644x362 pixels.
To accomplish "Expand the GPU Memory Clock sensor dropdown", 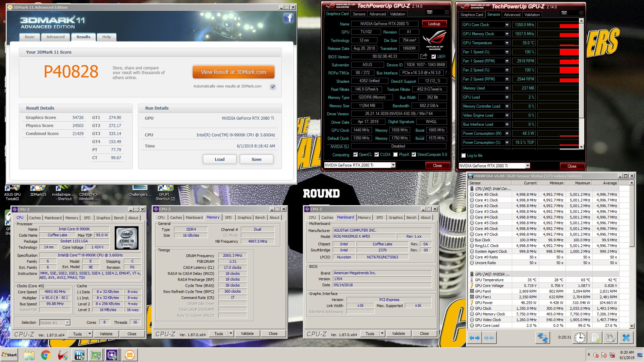I will tap(507, 34).
